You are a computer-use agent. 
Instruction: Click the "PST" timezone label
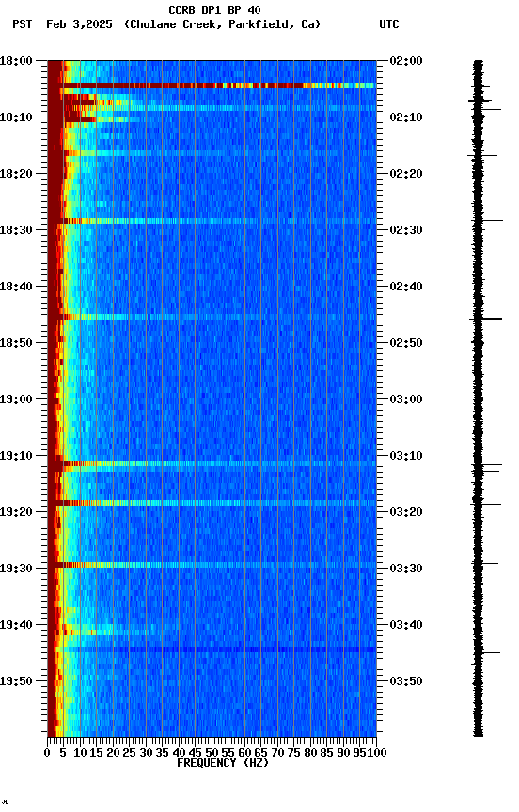coord(23,24)
